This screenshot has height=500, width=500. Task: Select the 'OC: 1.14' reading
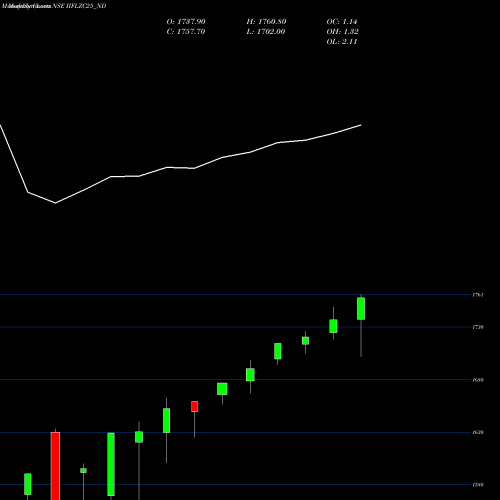[x=342, y=22]
